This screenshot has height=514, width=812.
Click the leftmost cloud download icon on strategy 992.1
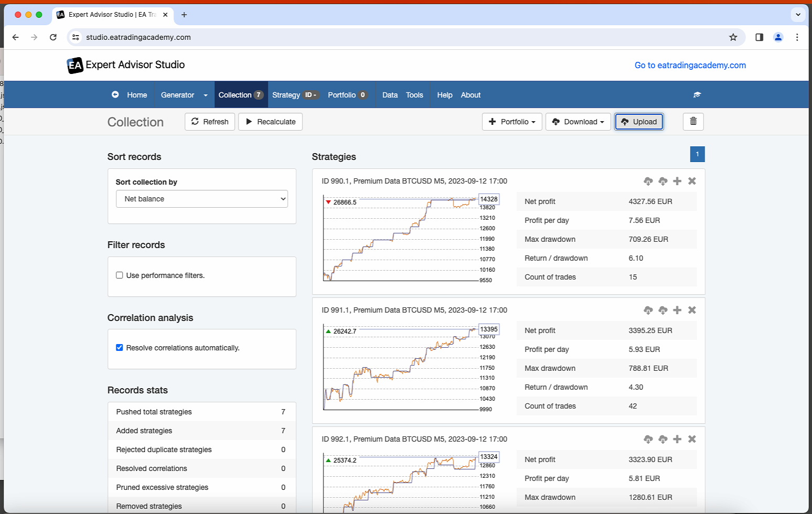(x=648, y=439)
